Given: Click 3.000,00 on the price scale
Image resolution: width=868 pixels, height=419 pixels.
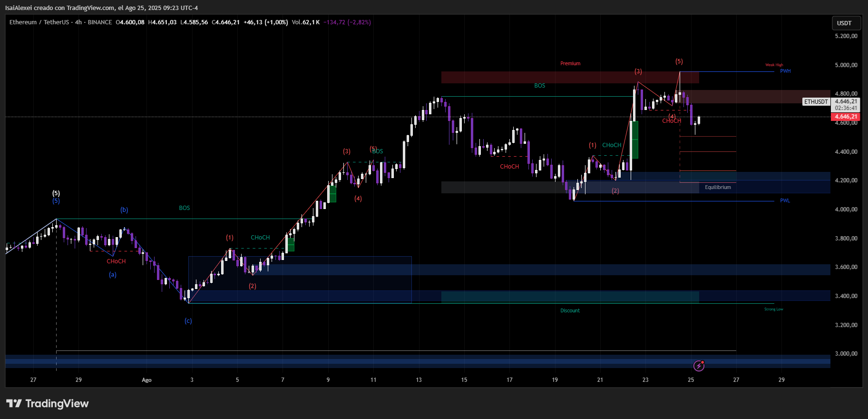Looking at the screenshot, I should [846, 354].
